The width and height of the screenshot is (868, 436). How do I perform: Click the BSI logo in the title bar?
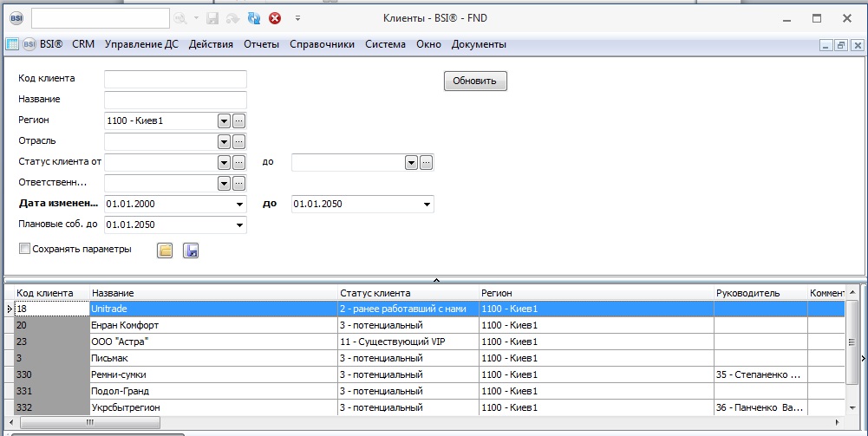coord(16,17)
